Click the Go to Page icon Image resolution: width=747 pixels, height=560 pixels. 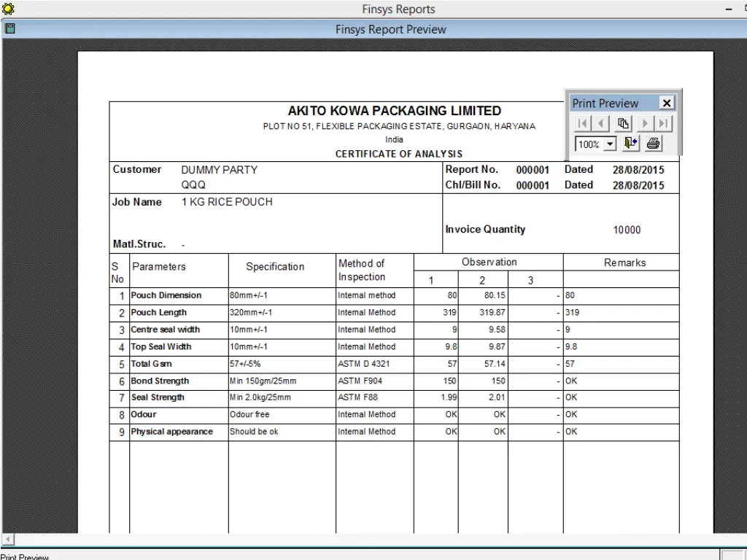tap(623, 124)
